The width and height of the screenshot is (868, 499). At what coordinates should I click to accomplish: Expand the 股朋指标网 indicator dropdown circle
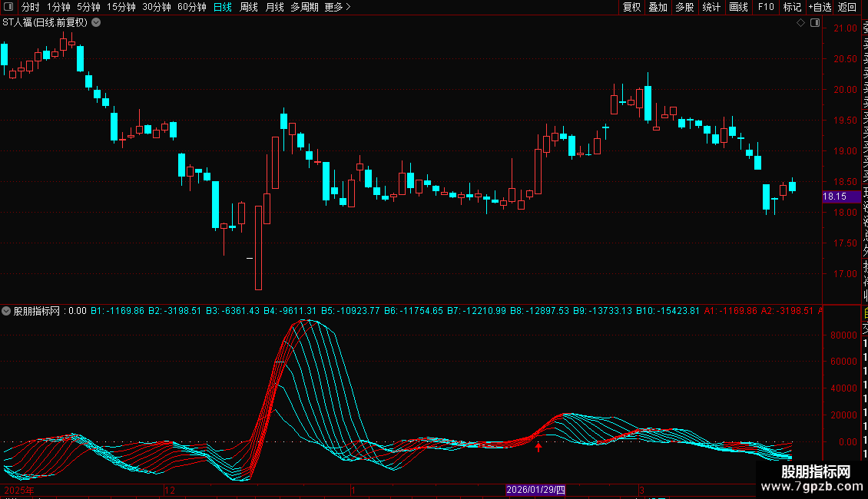point(6,311)
